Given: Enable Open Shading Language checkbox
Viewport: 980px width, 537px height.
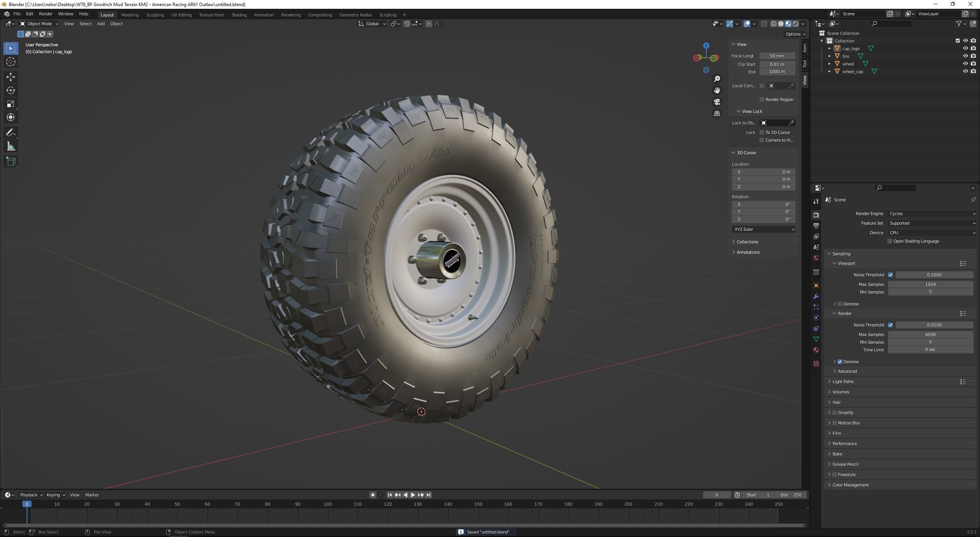Looking at the screenshot, I should click(x=890, y=241).
